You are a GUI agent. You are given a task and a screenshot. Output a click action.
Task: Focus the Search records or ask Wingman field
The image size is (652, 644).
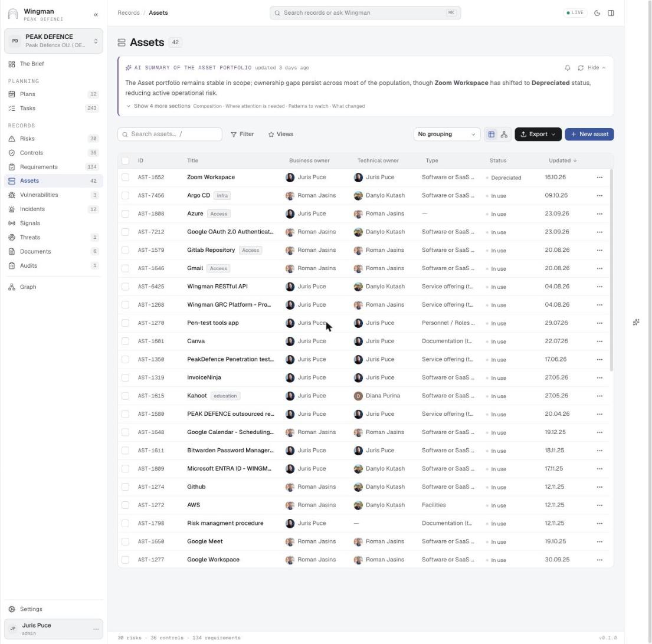365,13
